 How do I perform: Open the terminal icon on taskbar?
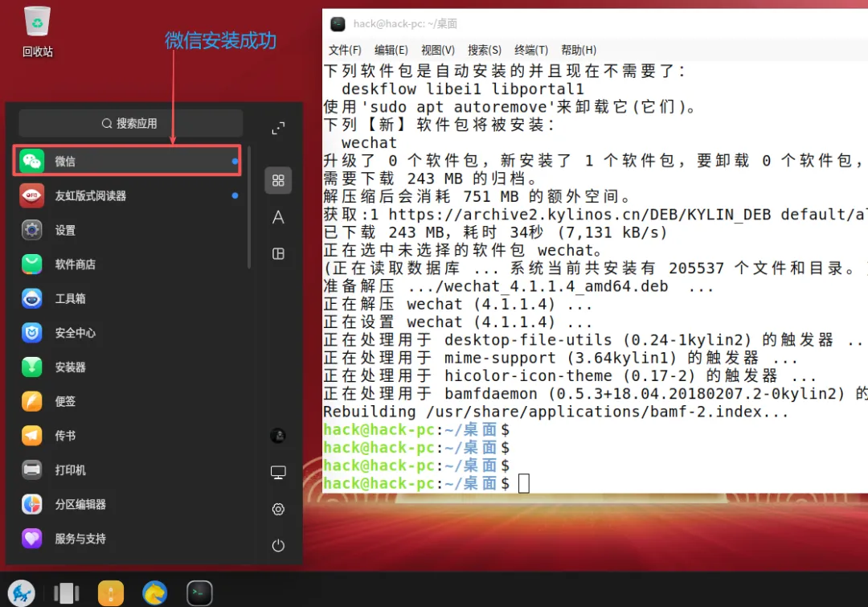coord(199,593)
